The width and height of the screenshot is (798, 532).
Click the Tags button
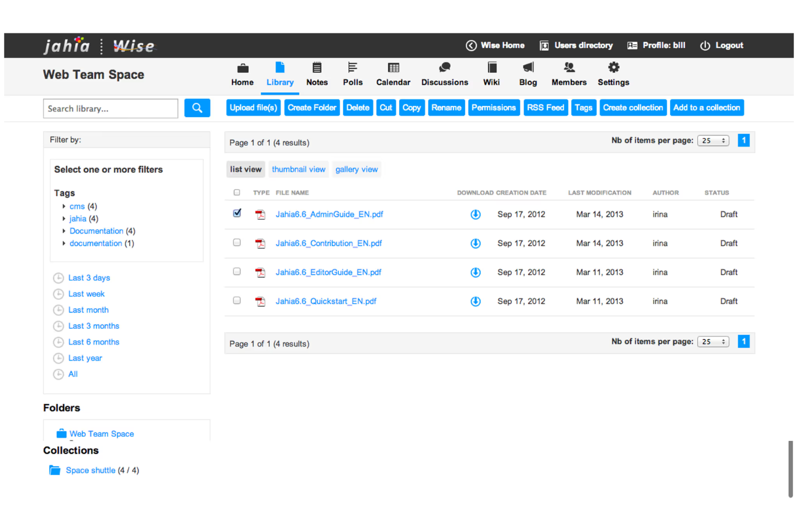pos(583,108)
